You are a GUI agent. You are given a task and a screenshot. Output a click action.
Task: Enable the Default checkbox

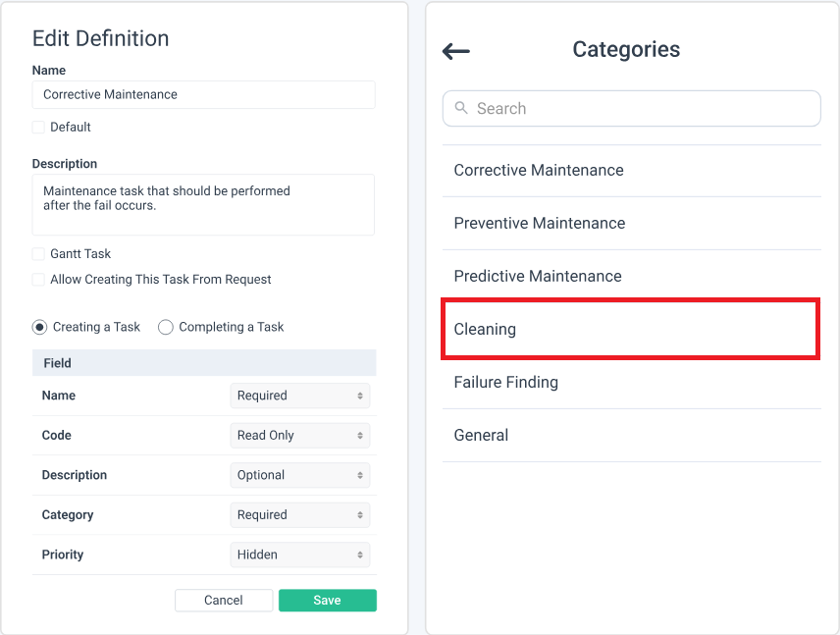[x=38, y=128]
